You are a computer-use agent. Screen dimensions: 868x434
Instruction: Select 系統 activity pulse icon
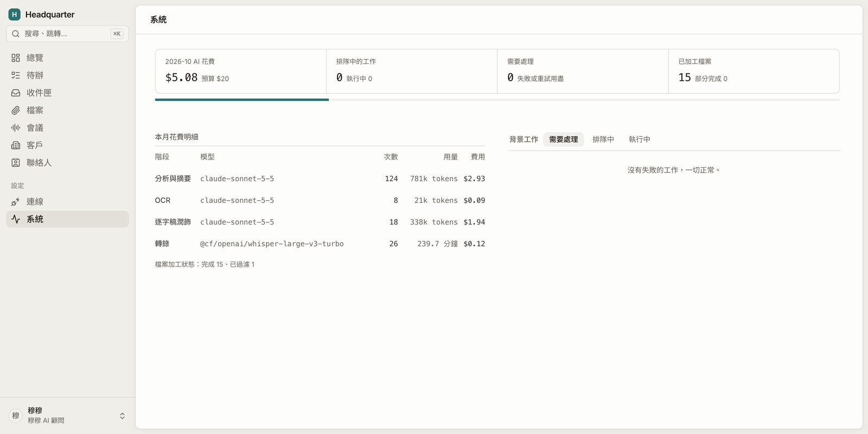[16, 219]
